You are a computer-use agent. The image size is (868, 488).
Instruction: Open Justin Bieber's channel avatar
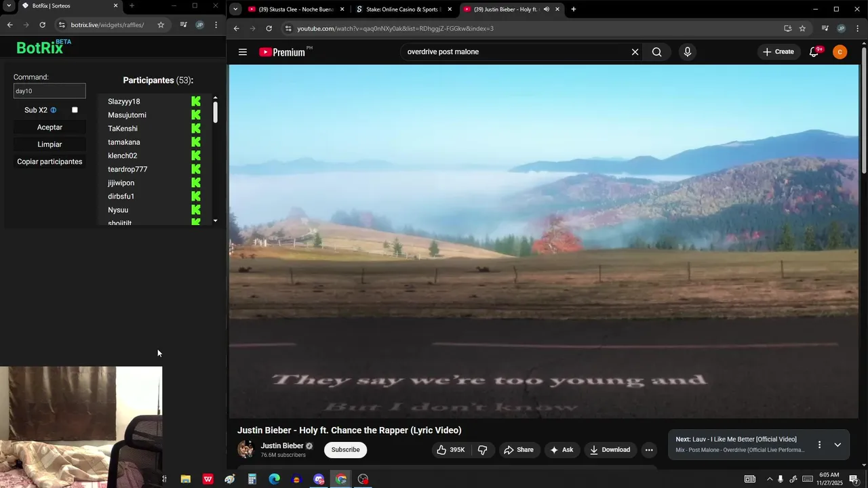pos(245,449)
